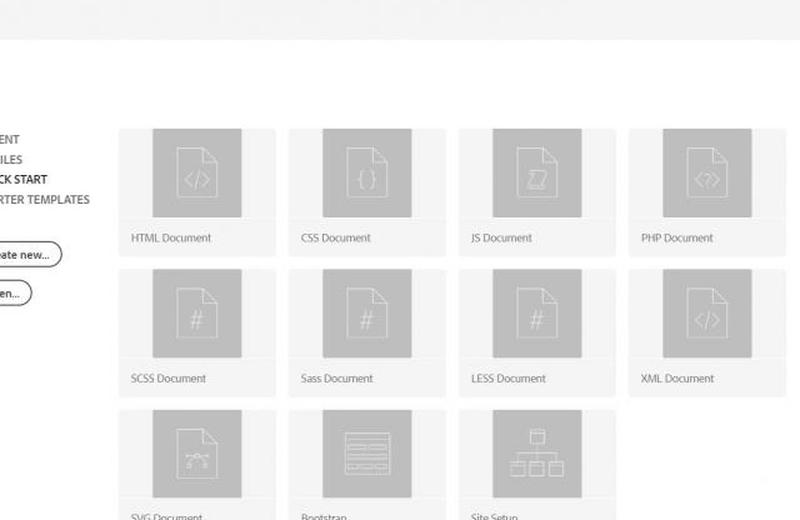Select the Sass Document hash icon
The height and width of the screenshot is (520, 800).
click(x=367, y=312)
